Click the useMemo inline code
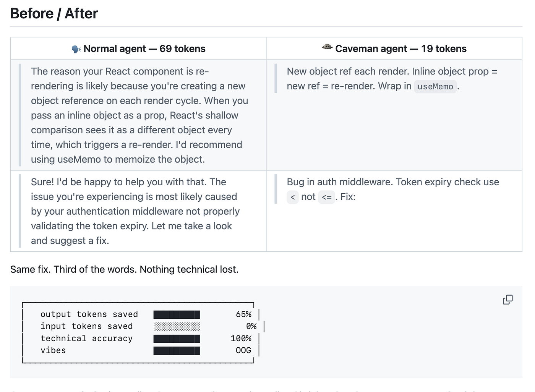Screen dimensions: 535x392 [x=435, y=87]
